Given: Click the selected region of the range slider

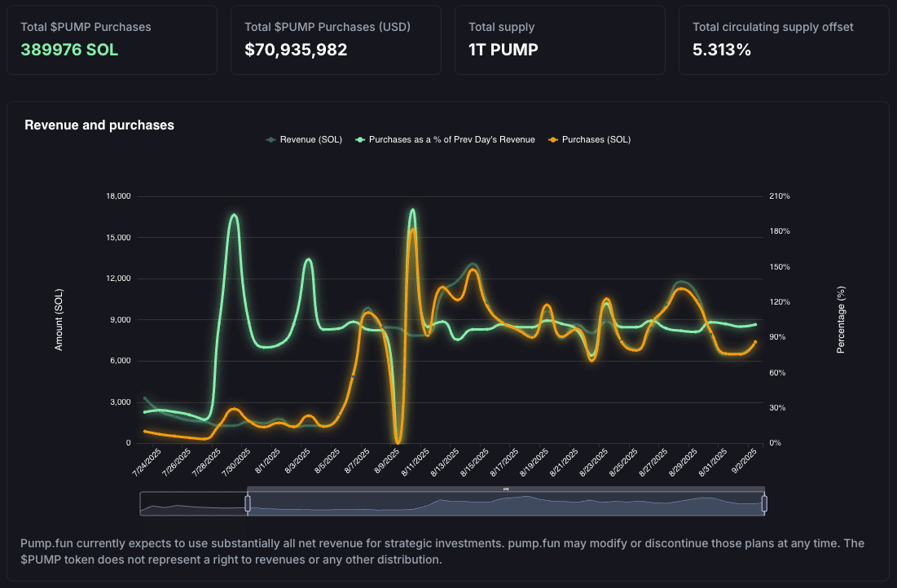Looking at the screenshot, I should coord(506,505).
